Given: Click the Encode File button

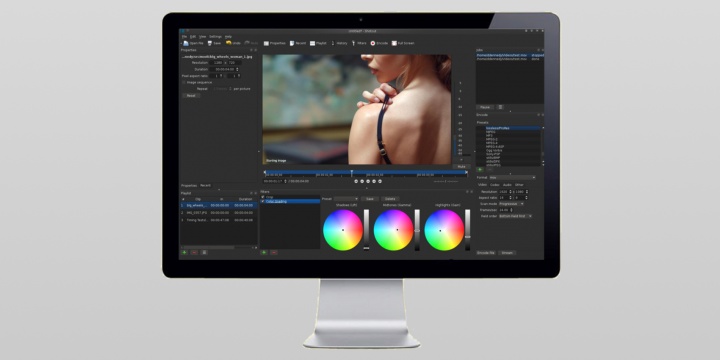Looking at the screenshot, I should point(486,253).
